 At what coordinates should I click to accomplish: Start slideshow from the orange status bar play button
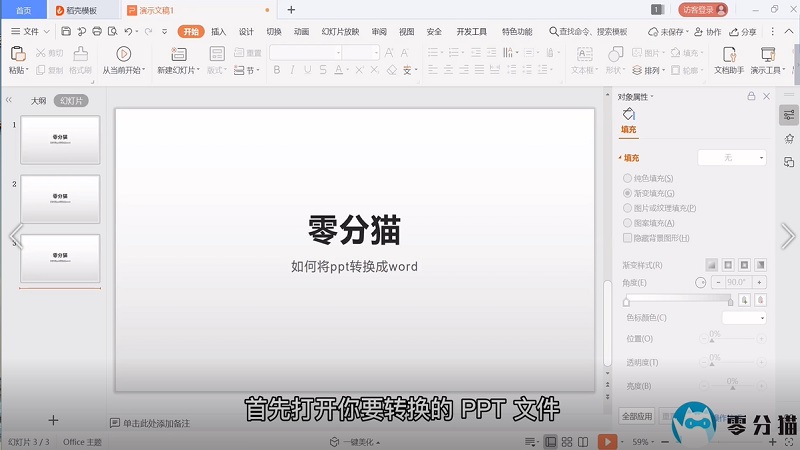click(606, 441)
